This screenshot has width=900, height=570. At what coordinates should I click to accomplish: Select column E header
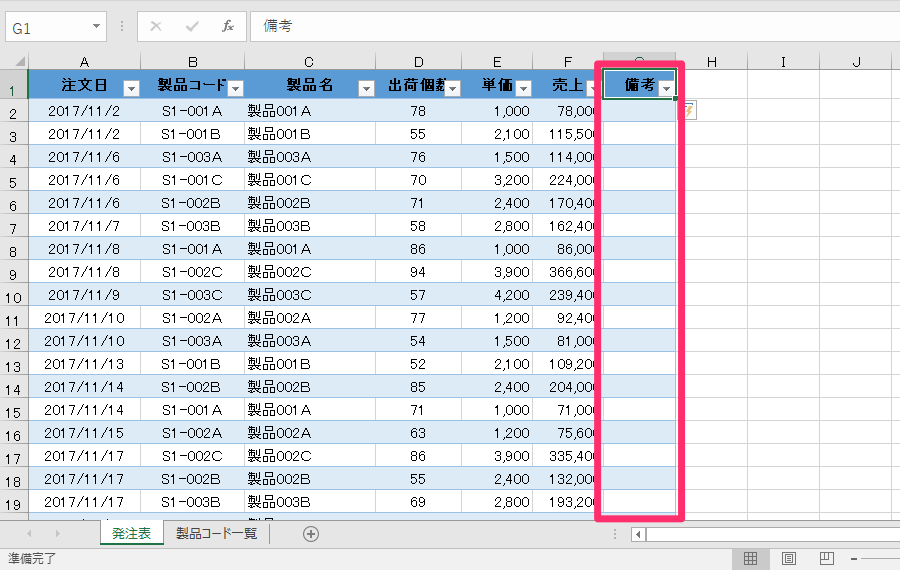(497, 61)
